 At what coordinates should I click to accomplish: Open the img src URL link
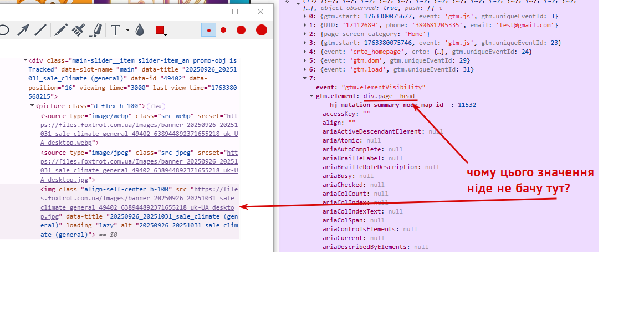point(139,202)
